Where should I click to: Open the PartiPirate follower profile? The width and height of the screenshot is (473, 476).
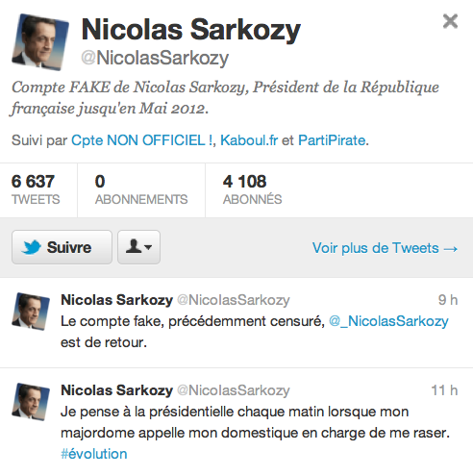pyautogui.click(x=332, y=140)
